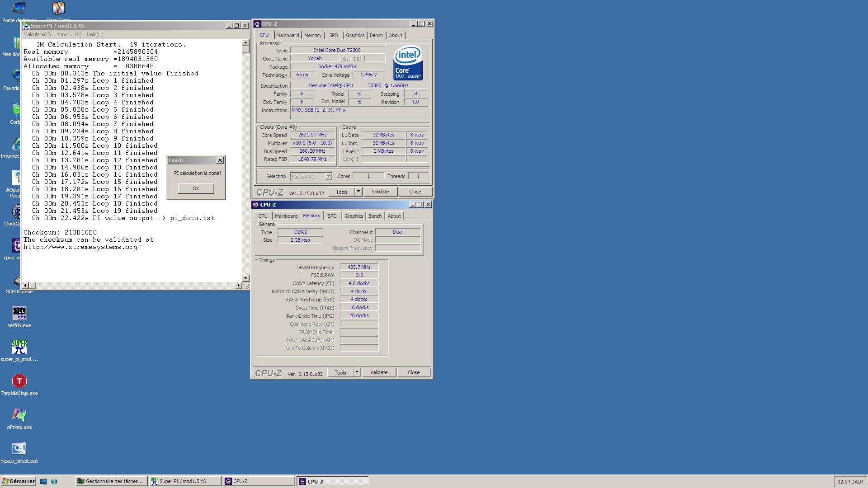Expand Tools dropdown arrow in lower CPU-Z

357,372
